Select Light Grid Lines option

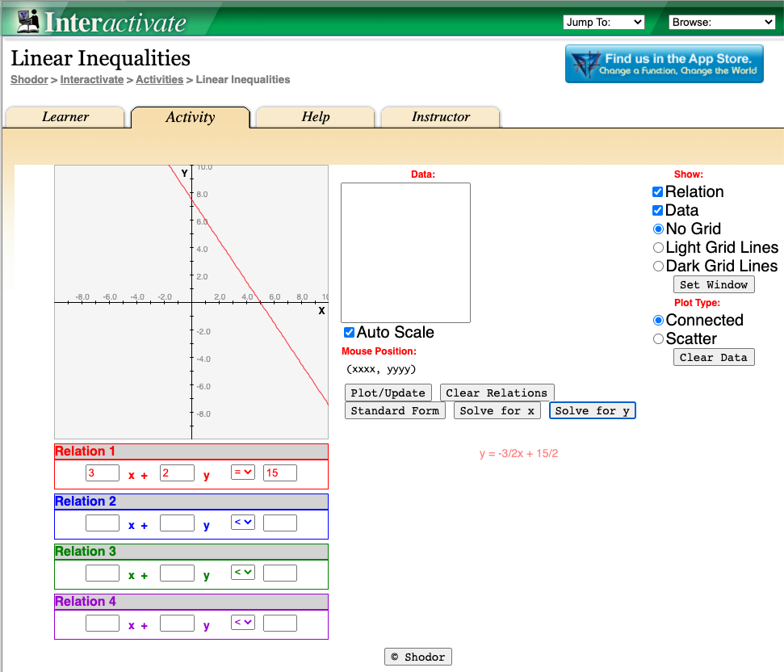point(658,248)
